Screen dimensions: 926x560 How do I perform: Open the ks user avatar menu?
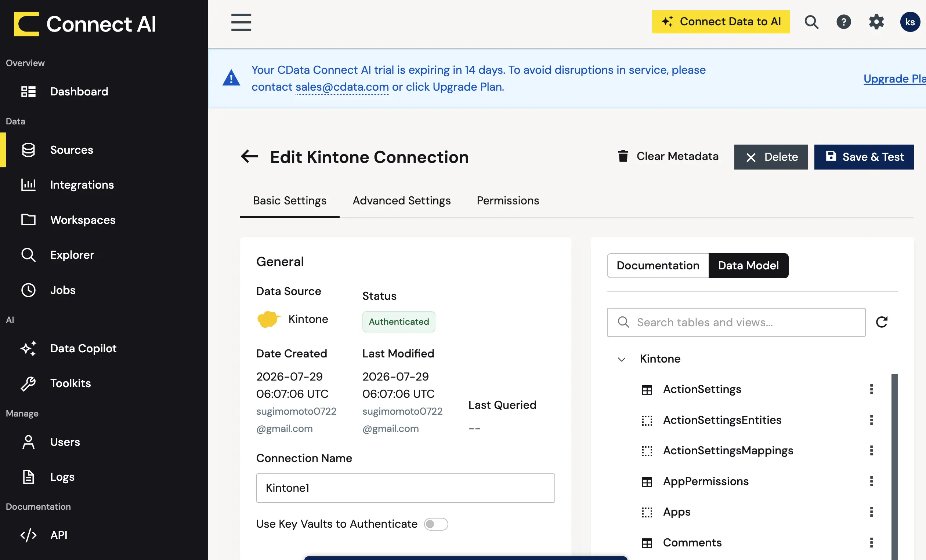click(x=910, y=22)
